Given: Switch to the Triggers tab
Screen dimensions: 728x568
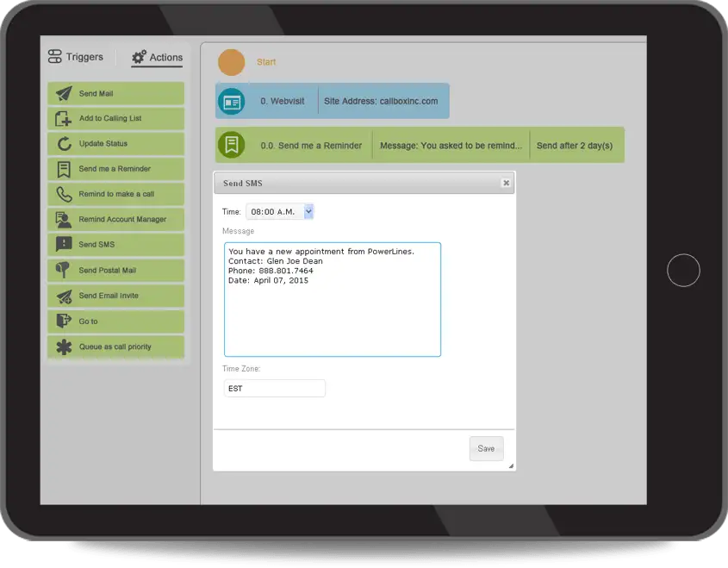Looking at the screenshot, I should tap(76, 57).
